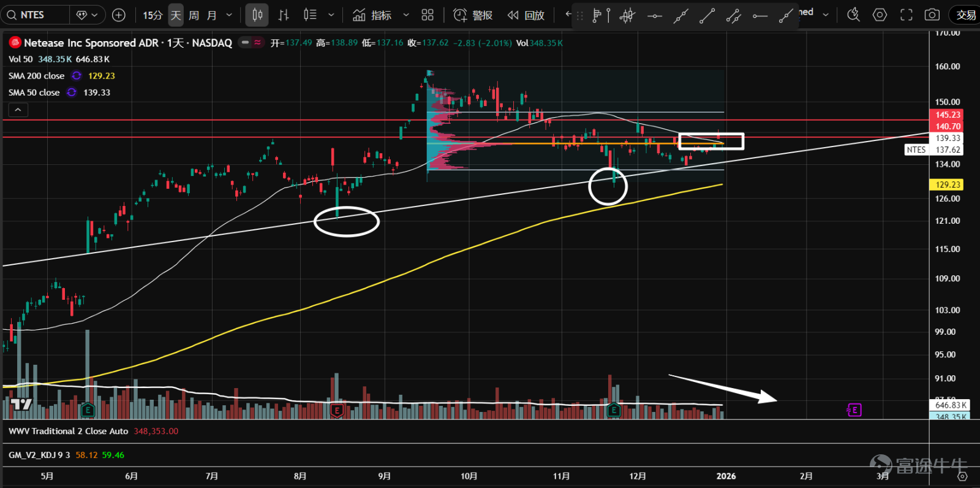Take a chart snapshot with camera icon
This screenshot has height=488, width=980.
(x=932, y=15)
